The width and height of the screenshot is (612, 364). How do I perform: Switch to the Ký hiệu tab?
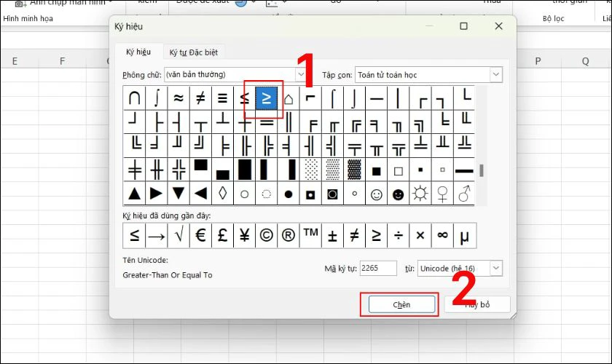pyautogui.click(x=138, y=52)
